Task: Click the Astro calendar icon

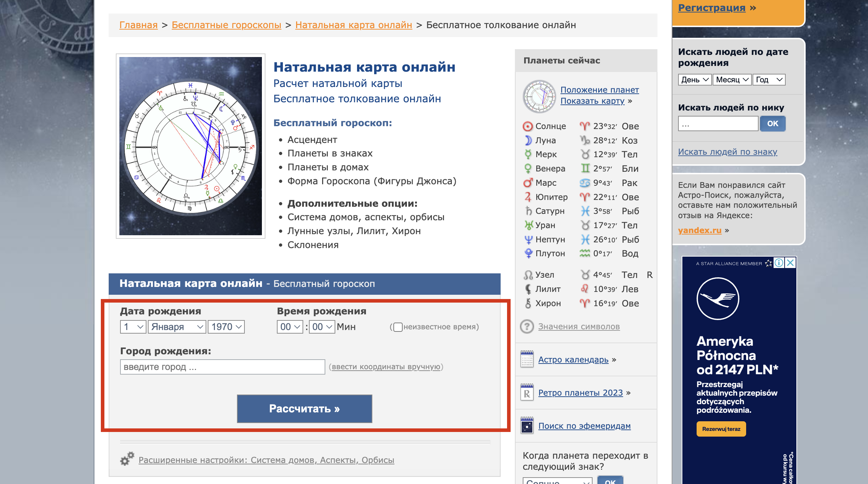Action: (x=527, y=359)
